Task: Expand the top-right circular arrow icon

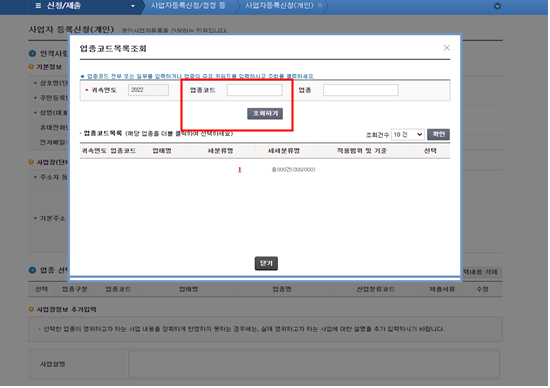Action: [498, 6]
